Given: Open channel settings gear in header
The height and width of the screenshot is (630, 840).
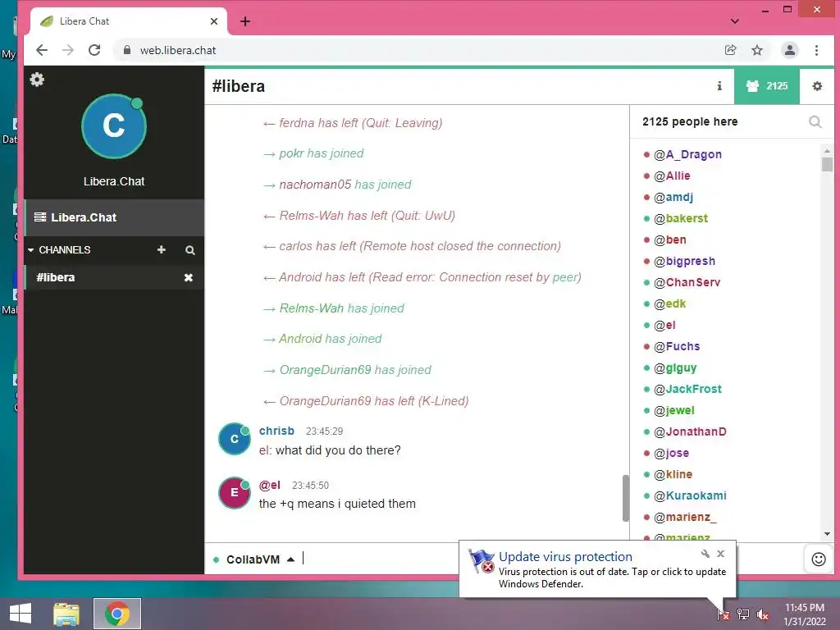Looking at the screenshot, I should pyautogui.click(x=817, y=85).
